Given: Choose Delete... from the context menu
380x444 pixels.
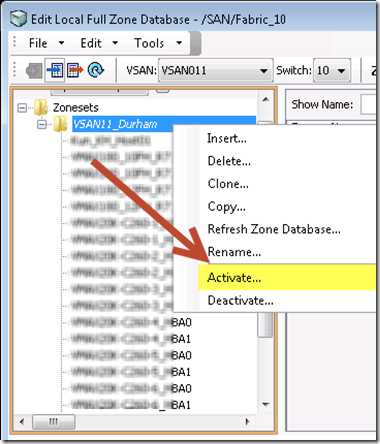Looking at the screenshot, I should 229,161.
